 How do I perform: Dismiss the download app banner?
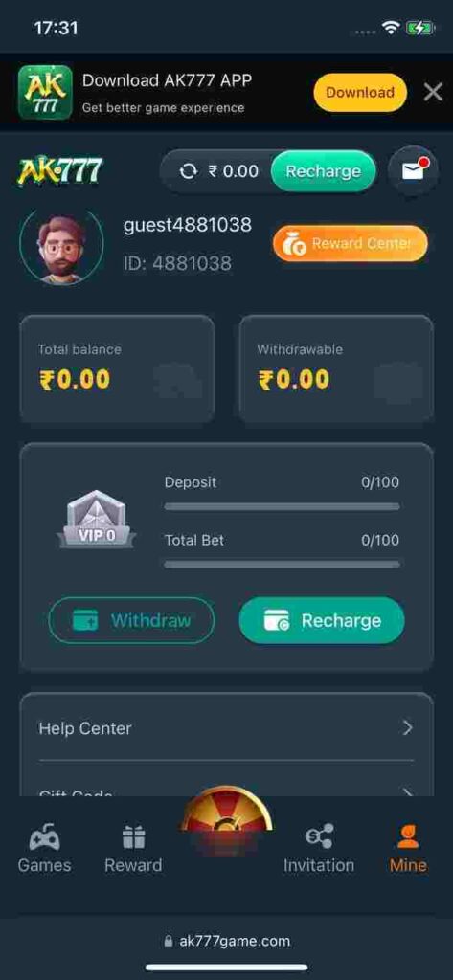click(433, 93)
